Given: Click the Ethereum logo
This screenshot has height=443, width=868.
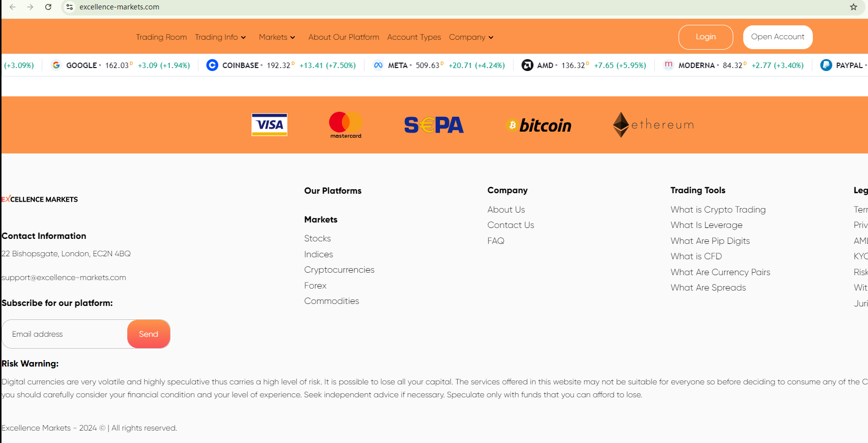Looking at the screenshot, I should [x=653, y=125].
